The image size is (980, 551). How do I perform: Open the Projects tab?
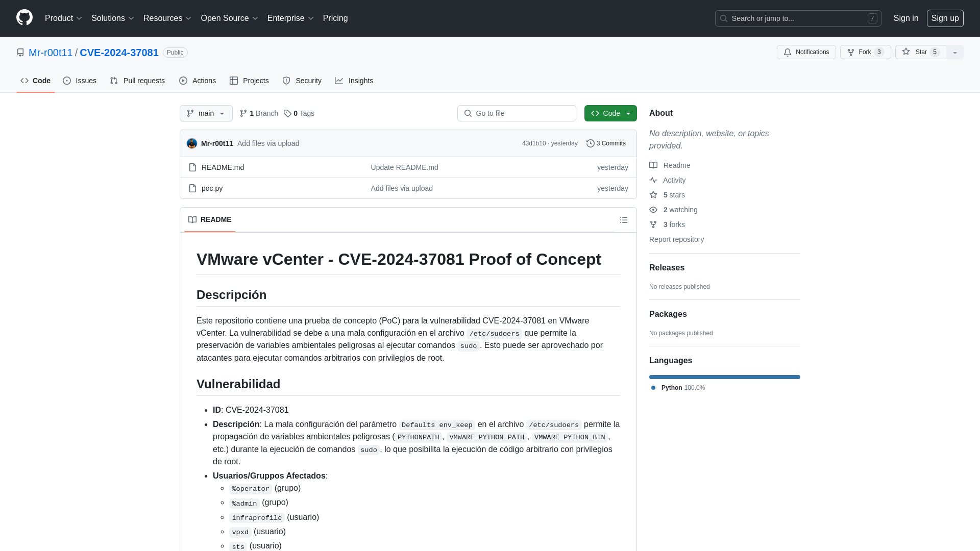pos(249,81)
